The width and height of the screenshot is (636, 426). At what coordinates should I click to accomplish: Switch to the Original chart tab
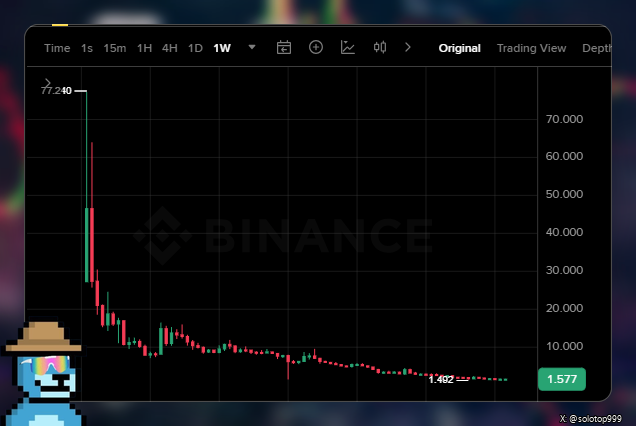coord(460,48)
